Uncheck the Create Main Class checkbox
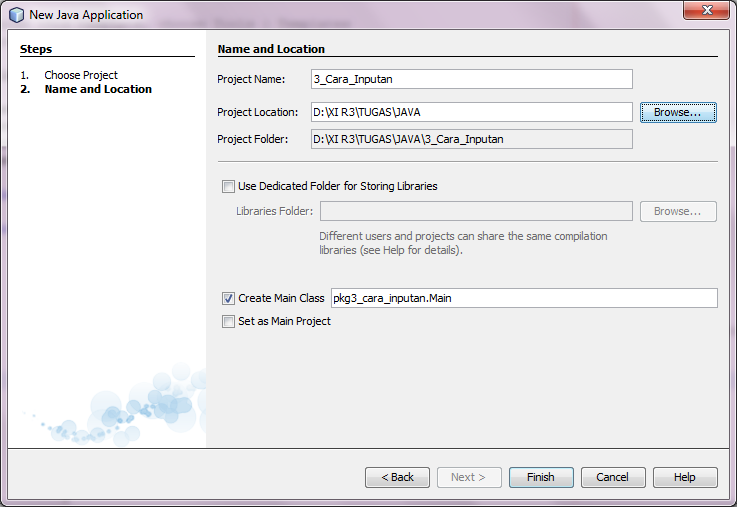Screen dimensions: 737x507 228,298
